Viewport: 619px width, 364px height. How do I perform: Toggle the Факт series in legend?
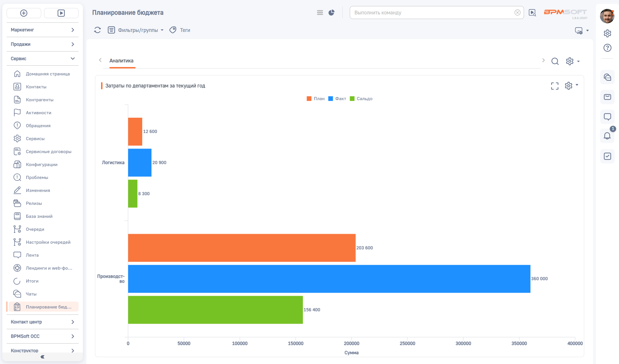tap(337, 99)
